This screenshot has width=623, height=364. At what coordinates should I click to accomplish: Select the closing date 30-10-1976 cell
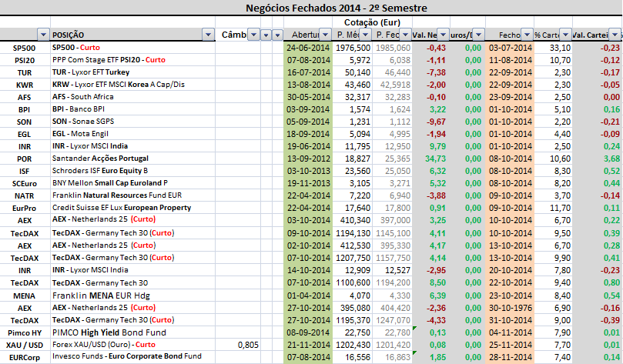510,308
